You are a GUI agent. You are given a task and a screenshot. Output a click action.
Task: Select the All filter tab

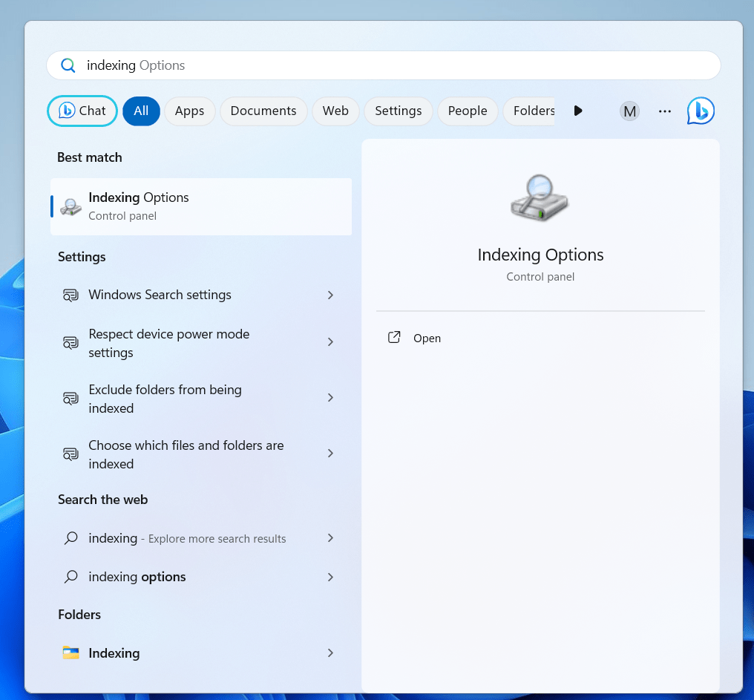[x=141, y=111]
